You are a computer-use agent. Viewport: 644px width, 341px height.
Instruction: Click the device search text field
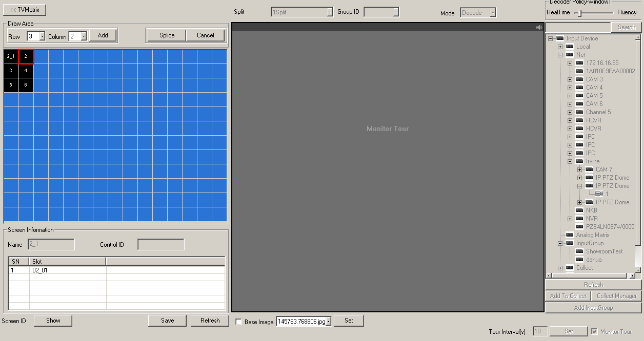[578, 27]
